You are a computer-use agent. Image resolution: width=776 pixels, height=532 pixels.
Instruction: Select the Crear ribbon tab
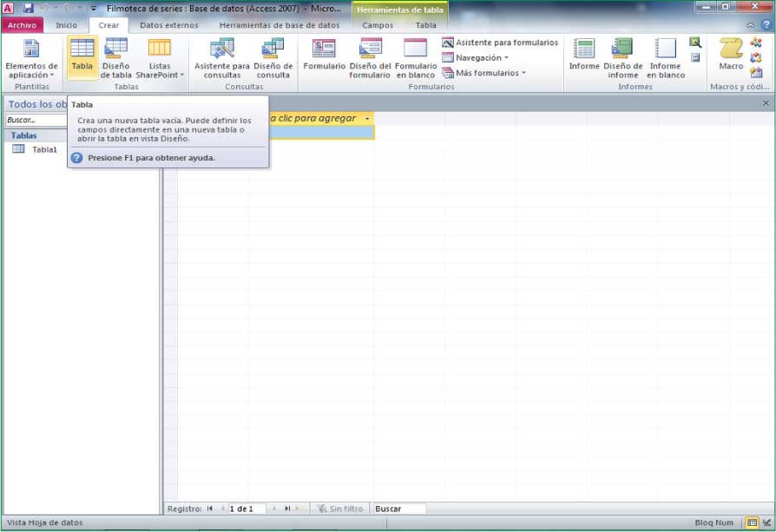coord(109,25)
